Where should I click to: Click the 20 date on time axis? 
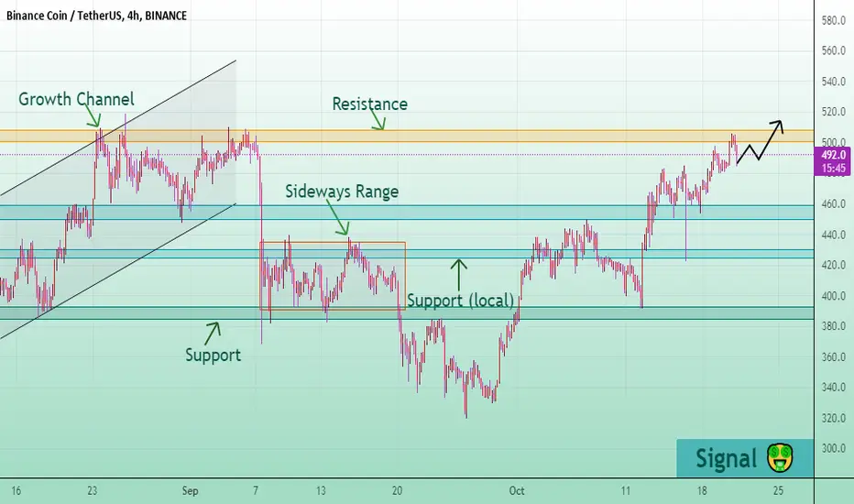(397, 491)
